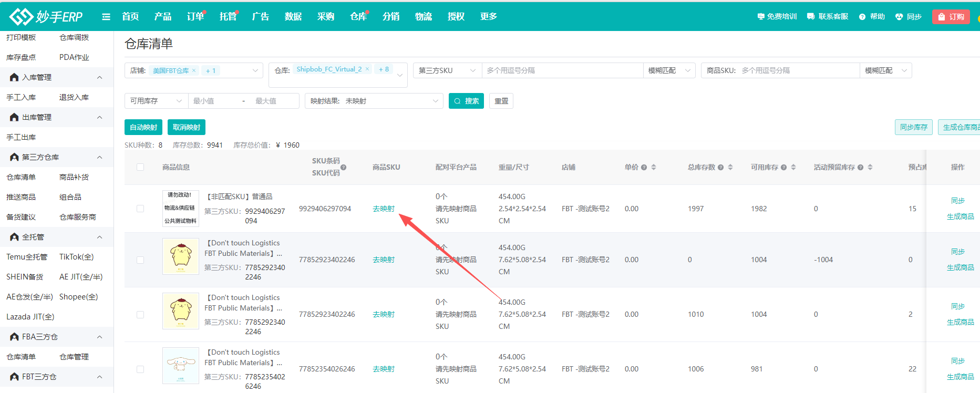Viewport: 980px width, 393px height.
Task: Click the sort arrows for 可用库存 column
Action: tap(793, 167)
